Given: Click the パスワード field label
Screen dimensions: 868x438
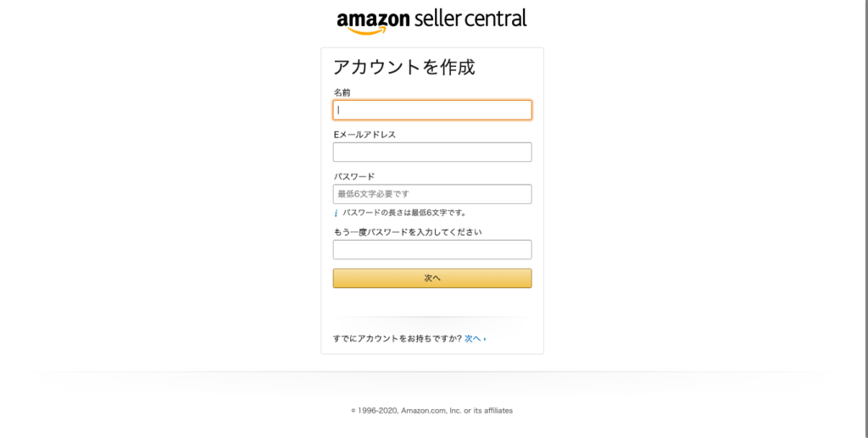Looking at the screenshot, I should (x=354, y=176).
